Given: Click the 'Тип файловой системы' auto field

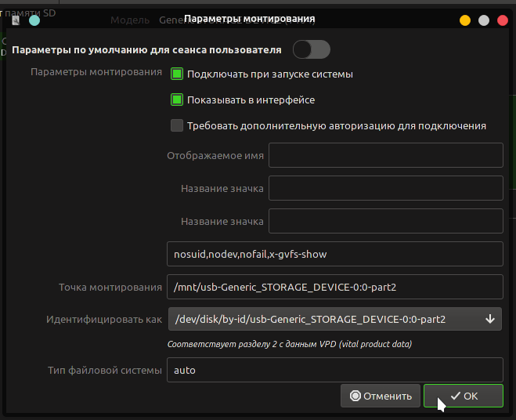Looking at the screenshot, I should (x=334, y=370).
